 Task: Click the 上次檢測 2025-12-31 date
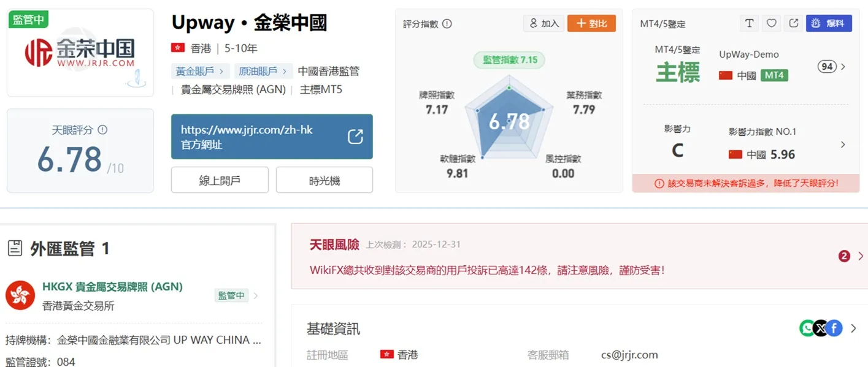(413, 244)
